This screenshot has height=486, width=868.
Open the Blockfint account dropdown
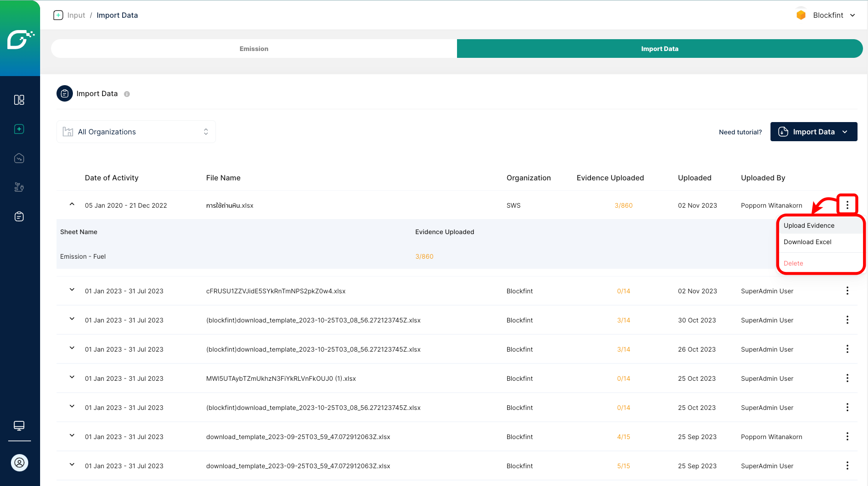[x=826, y=15]
